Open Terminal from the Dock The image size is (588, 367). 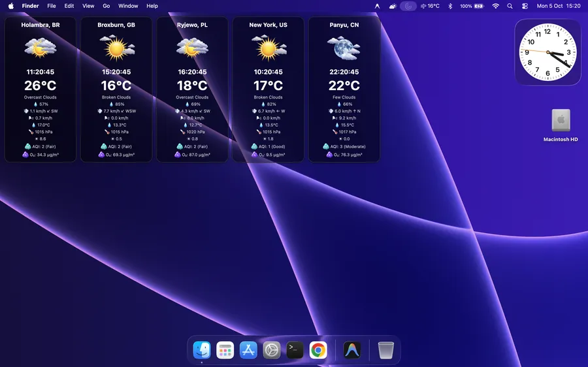click(295, 350)
